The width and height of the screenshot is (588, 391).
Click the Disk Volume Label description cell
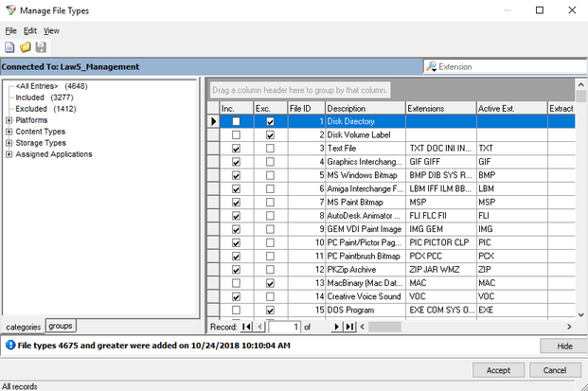point(365,135)
